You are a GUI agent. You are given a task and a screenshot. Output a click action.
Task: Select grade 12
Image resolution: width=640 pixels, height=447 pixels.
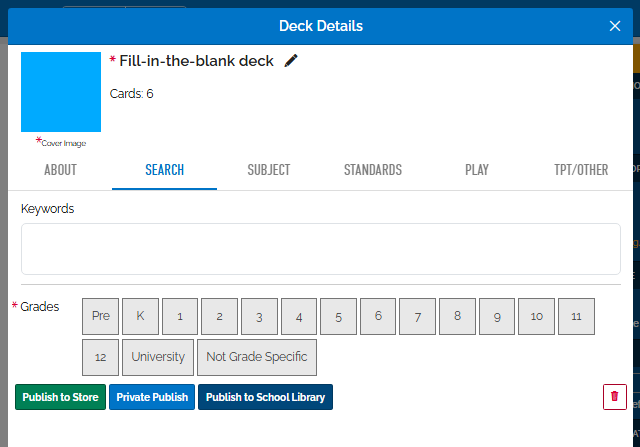coord(100,357)
